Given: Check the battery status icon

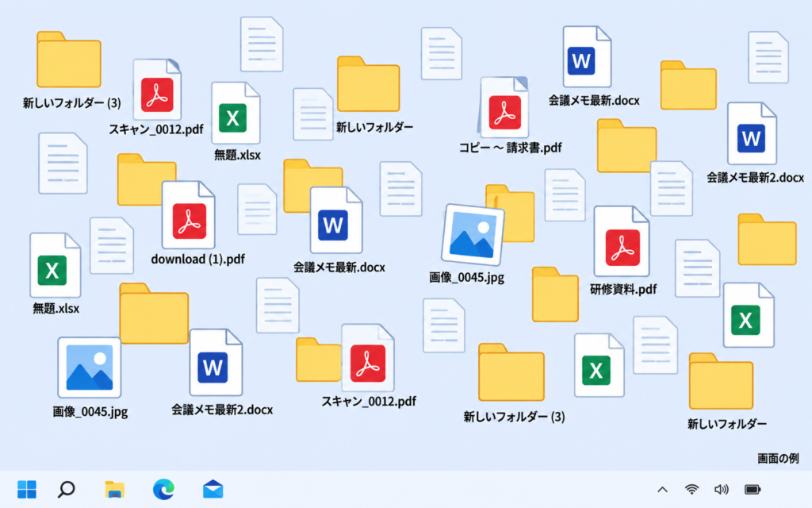Looking at the screenshot, I should (x=753, y=489).
